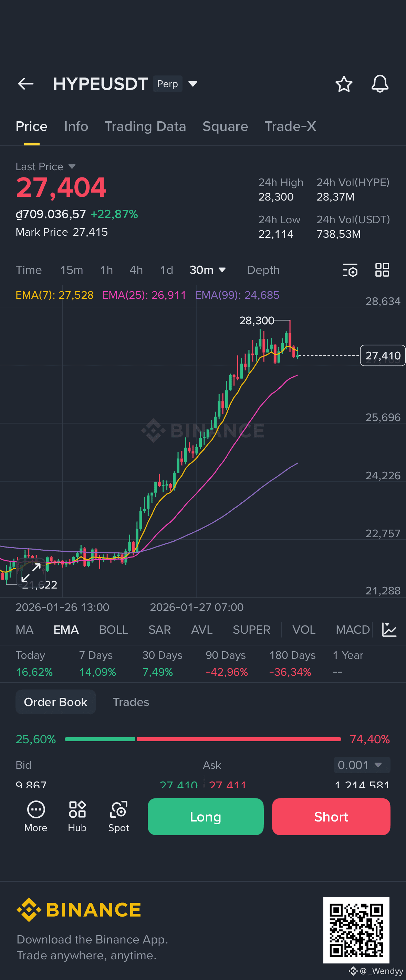Tap the current price tag 27,410
This screenshot has height=980, width=406.
point(383,355)
